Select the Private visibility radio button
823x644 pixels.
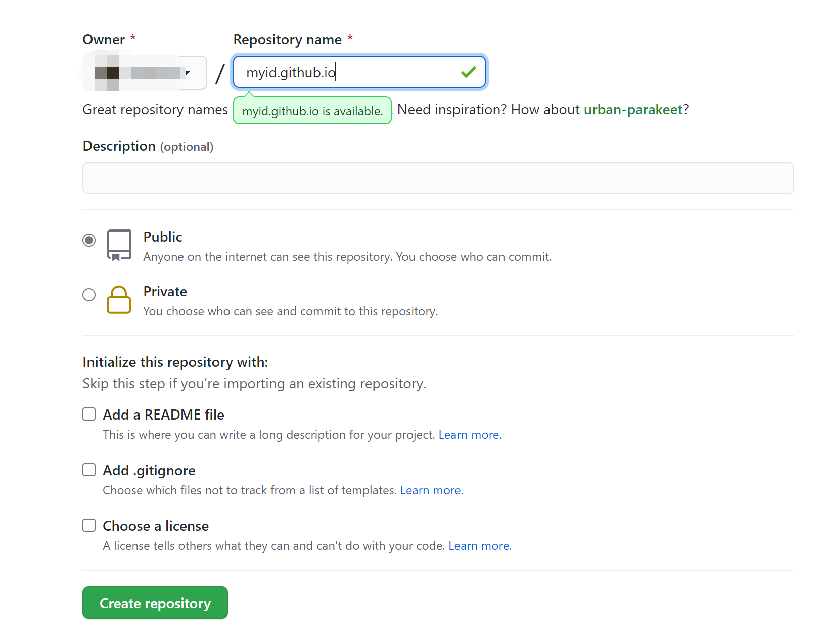coord(89,295)
